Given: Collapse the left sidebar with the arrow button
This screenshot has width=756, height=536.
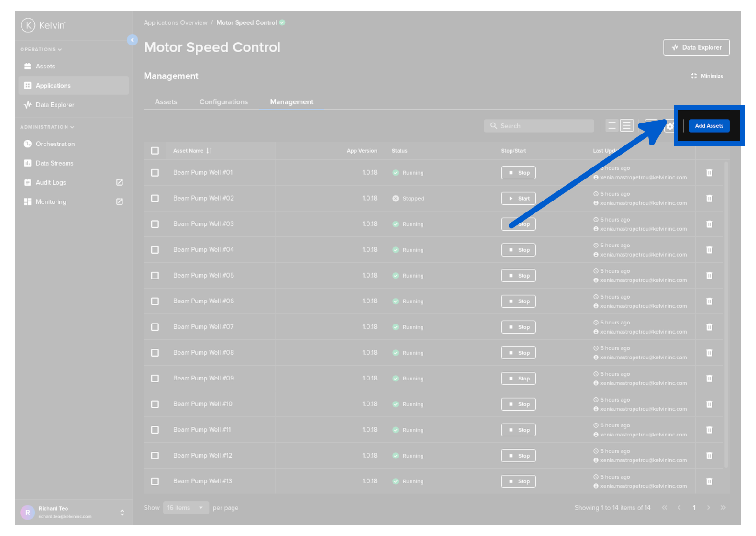Looking at the screenshot, I should coord(133,40).
